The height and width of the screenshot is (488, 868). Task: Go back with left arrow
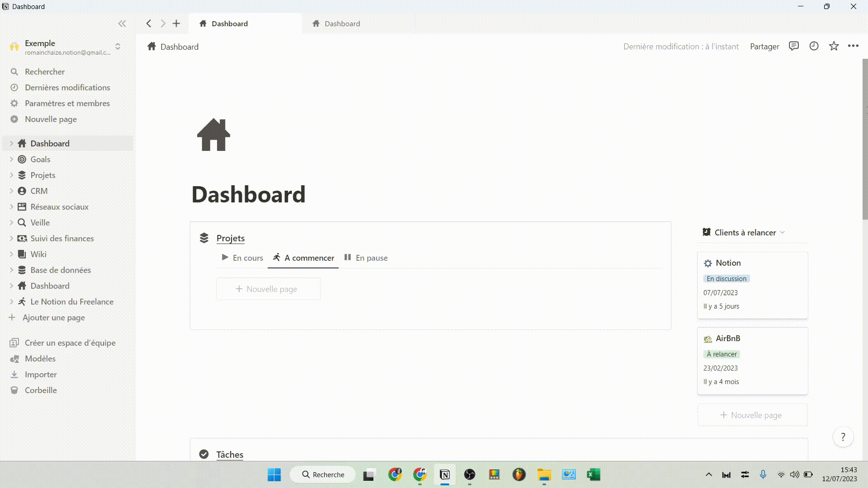pos(149,23)
